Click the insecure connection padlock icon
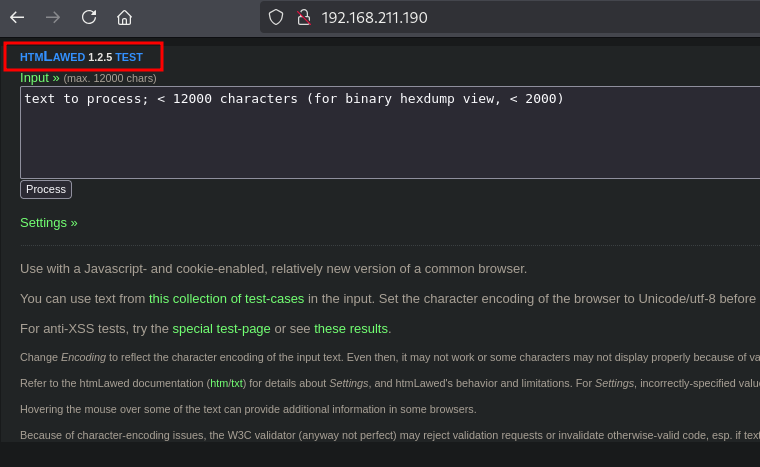The width and height of the screenshot is (760, 467). click(x=304, y=17)
